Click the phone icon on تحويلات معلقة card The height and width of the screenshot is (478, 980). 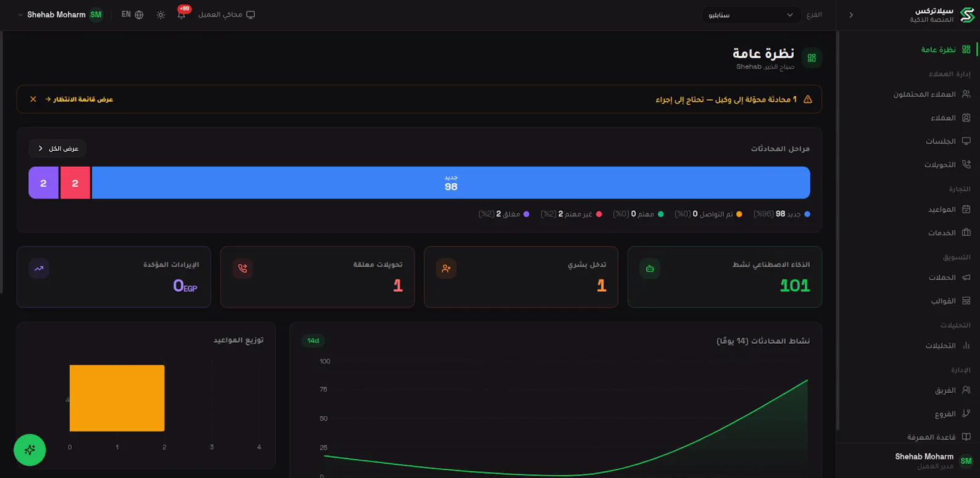(x=243, y=268)
